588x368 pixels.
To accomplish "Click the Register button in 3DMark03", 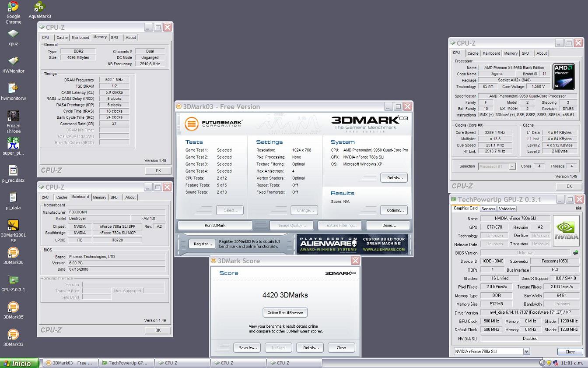I will [203, 244].
